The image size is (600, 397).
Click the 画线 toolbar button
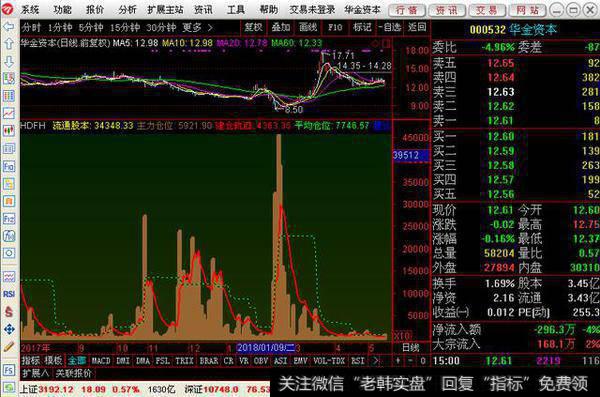(308, 27)
